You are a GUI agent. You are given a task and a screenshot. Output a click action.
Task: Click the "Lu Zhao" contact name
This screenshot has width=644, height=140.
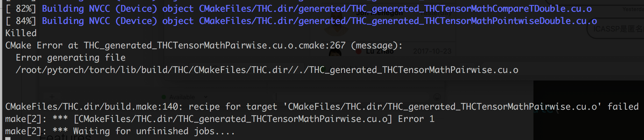[x=380, y=51]
